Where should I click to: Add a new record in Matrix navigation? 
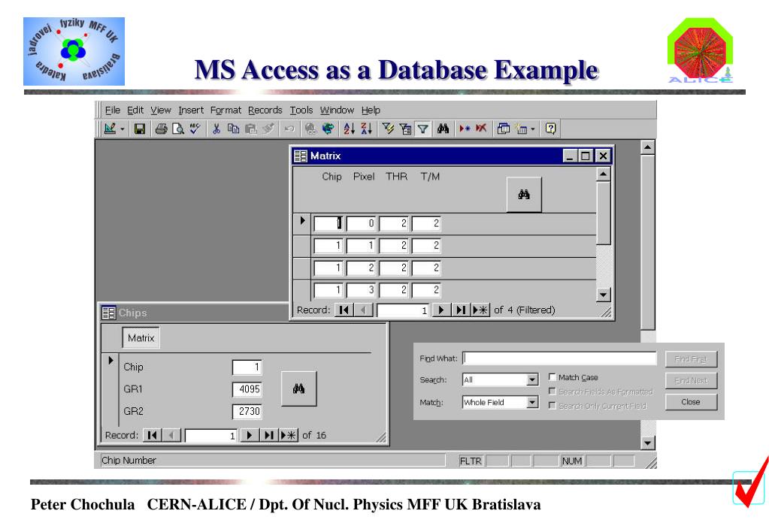(x=480, y=310)
